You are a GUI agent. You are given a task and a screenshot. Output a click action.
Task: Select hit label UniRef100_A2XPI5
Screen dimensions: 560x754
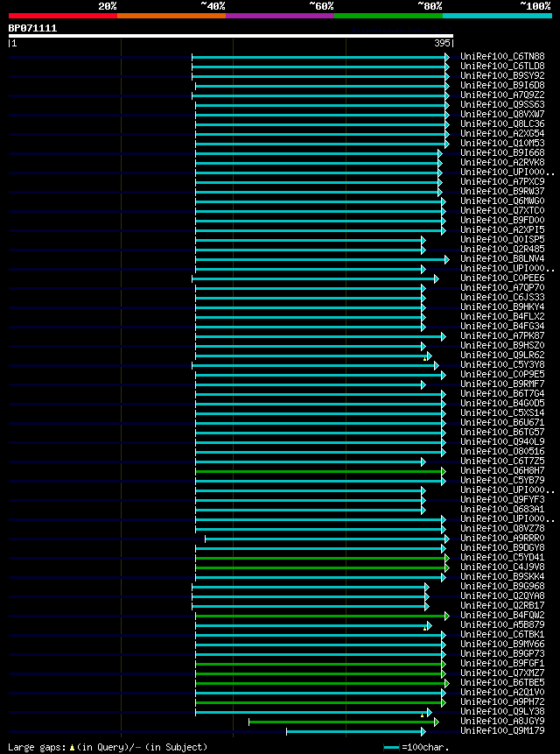[503, 229]
